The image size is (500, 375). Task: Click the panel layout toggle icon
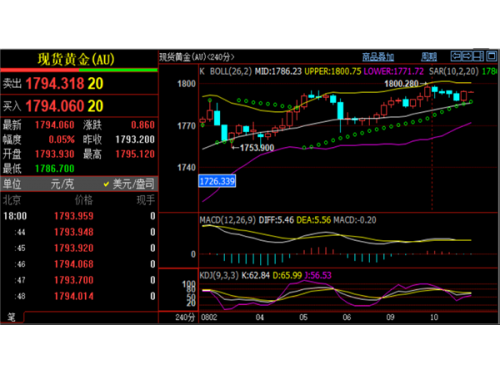click(x=478, y=56)
